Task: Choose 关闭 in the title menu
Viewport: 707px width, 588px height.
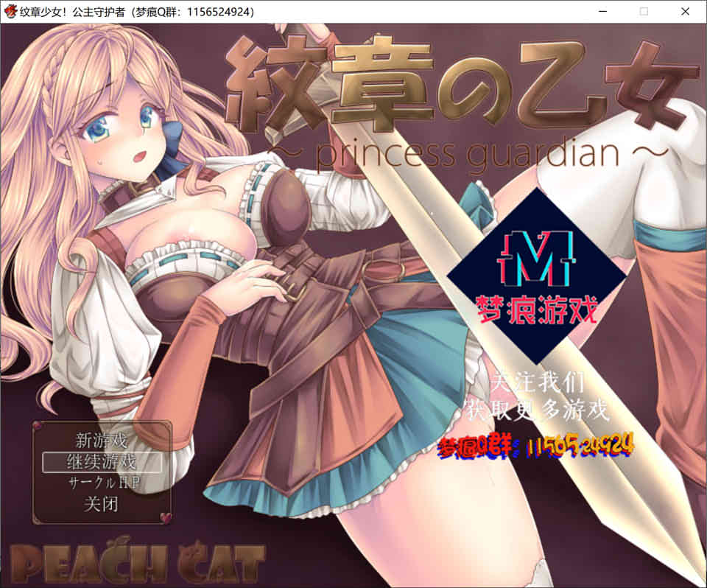Action: pyautogui.click(x=102, y=505)
